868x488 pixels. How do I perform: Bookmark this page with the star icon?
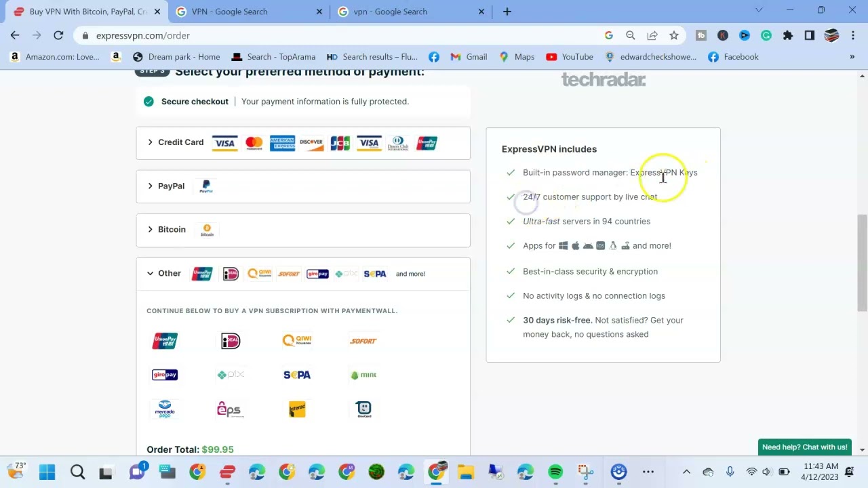[673, 35]
